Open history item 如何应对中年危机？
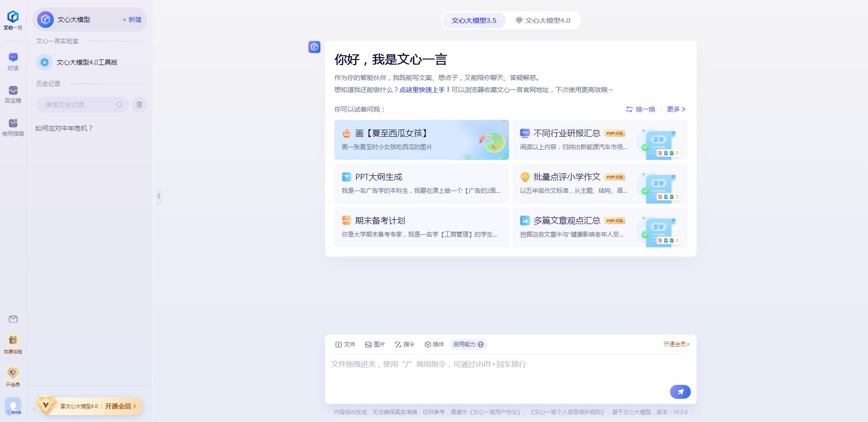This screenshot has width=868, height=422. click(64, 128)
